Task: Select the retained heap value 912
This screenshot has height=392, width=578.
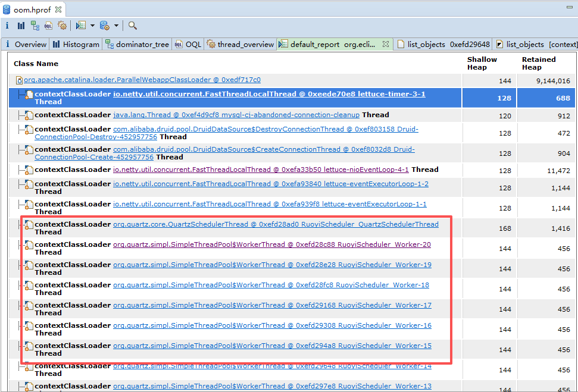Action: click(x=564, y=115)
